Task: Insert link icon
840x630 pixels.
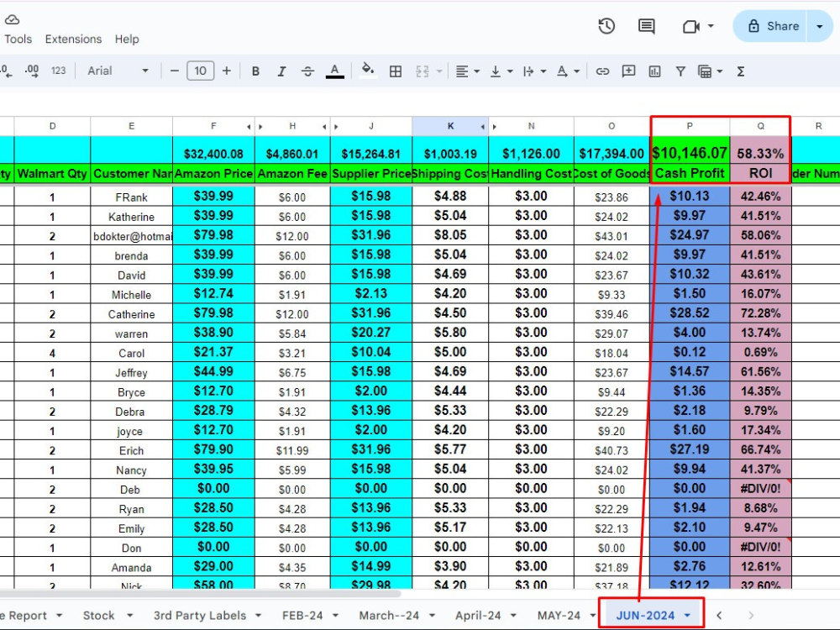Action: pos(602,71)
